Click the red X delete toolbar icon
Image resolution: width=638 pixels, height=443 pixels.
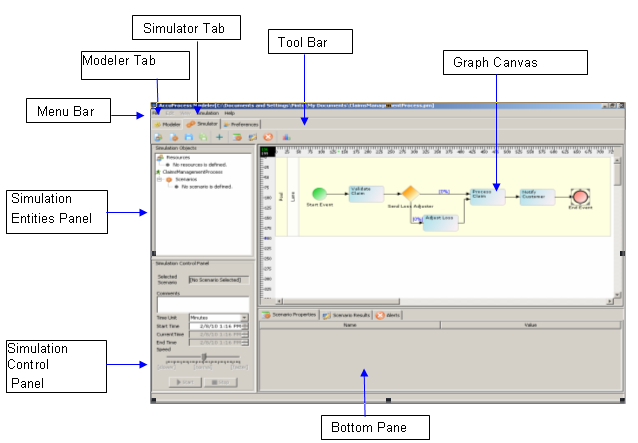(268, 136)
